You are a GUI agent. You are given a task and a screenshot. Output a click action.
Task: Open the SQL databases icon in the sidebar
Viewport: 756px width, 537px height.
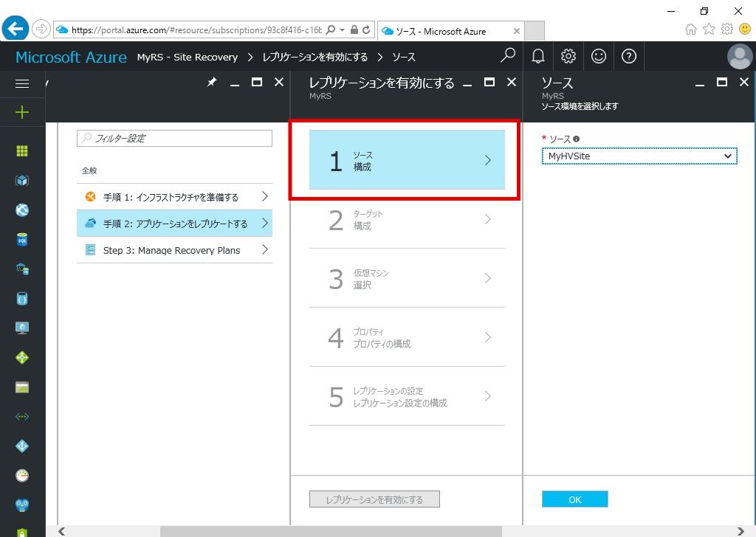click(x=22, y=239)
